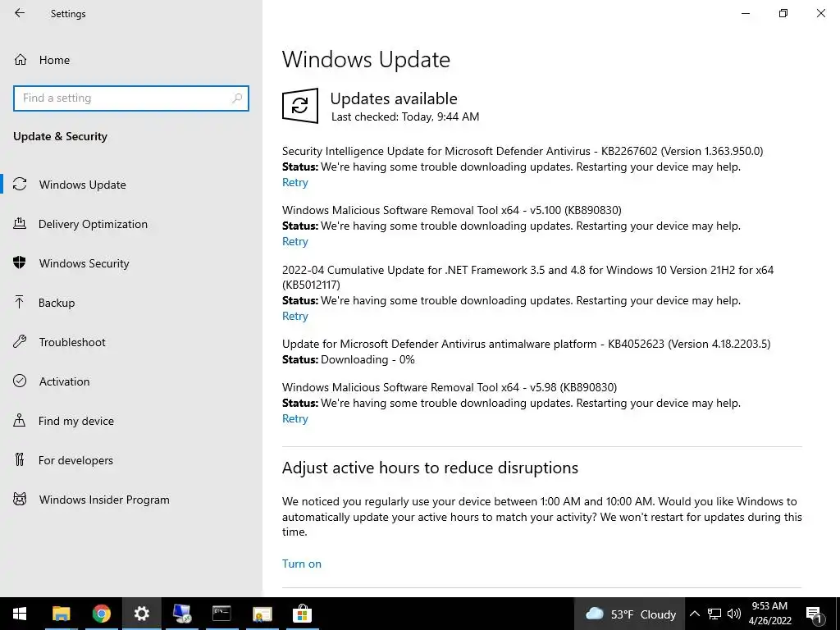Open For developers settings
This screenshot has width=840, height=630.
75,460
